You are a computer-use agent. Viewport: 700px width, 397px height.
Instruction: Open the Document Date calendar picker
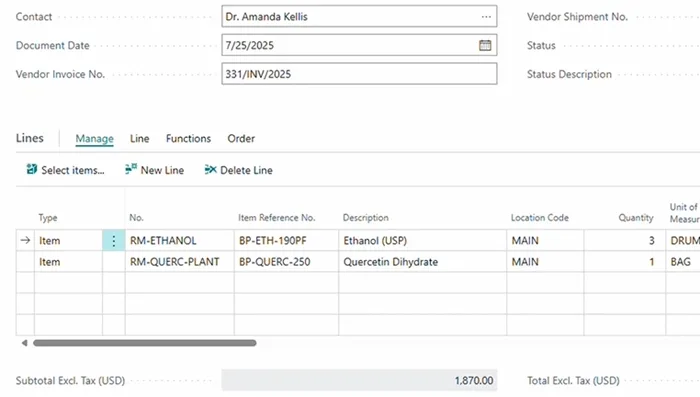pos(485,45)
